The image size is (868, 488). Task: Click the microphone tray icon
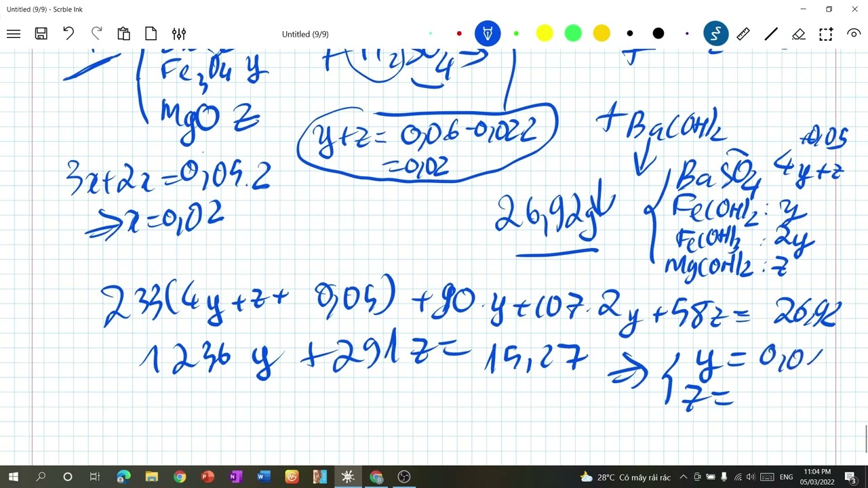[724, 477]
